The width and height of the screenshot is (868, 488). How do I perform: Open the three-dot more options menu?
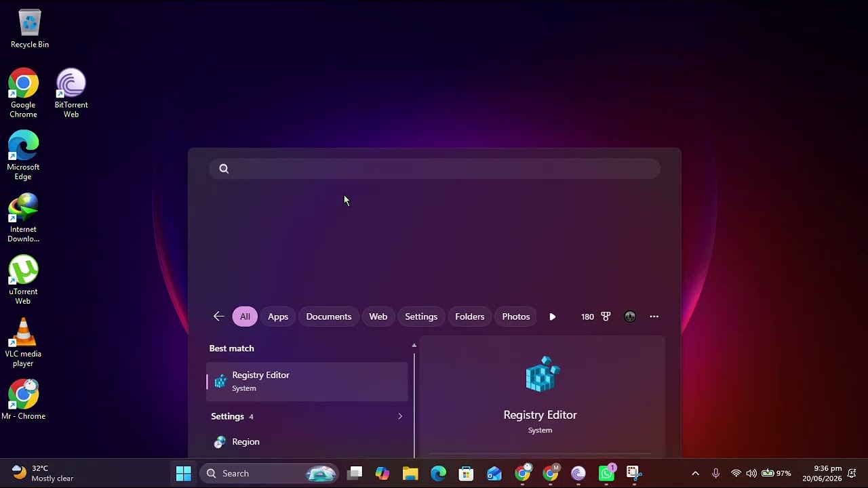pos(654,317)
